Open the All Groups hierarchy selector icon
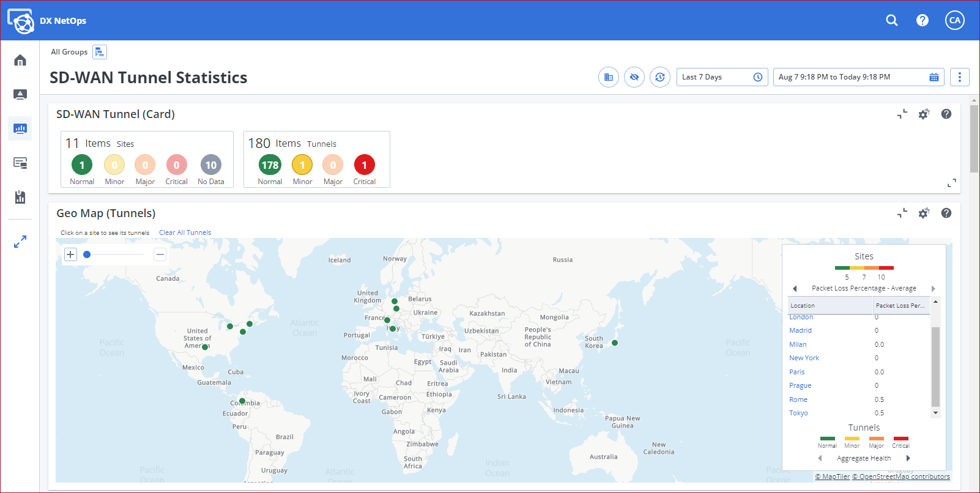 click(x=100, y=52)
